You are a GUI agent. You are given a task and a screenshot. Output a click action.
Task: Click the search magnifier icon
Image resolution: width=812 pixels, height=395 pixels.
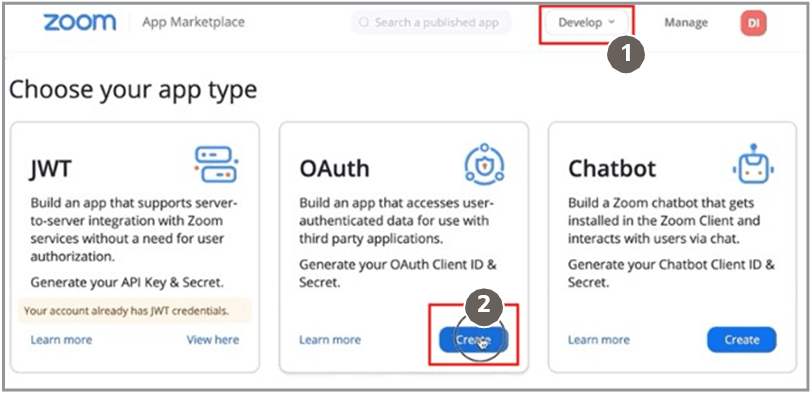tap(364, 22)
